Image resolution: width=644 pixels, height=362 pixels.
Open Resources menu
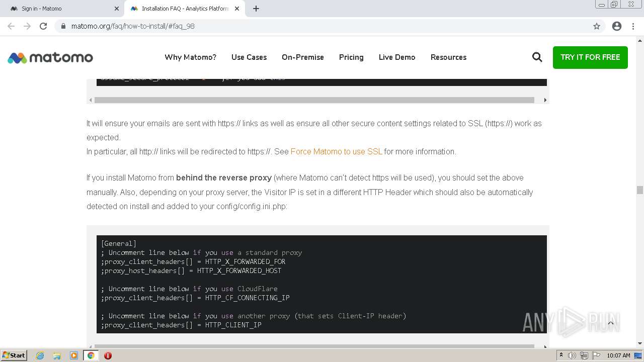(448, 57)
